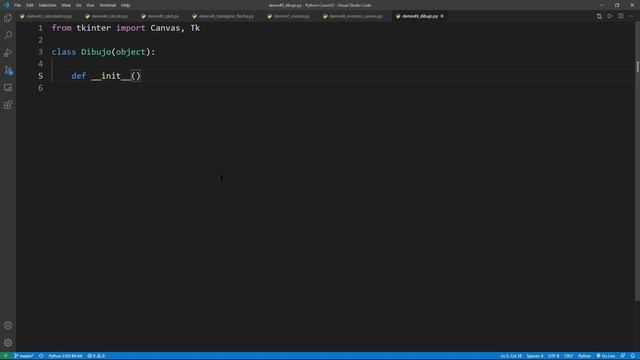This screenshot has width=640, height=360.
Task: Close the demo49_dibujo.py tab
Action: [x=442, y=16]
